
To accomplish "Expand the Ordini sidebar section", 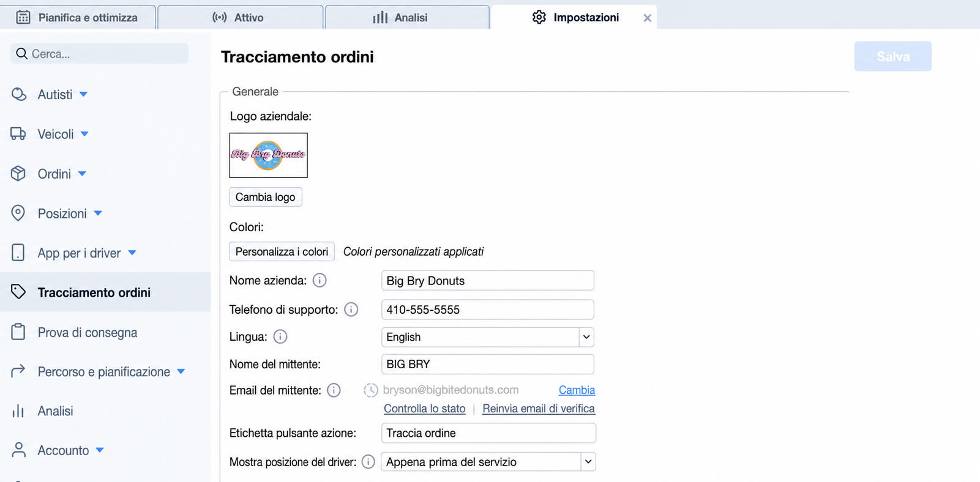I will [x=82, y=174].
